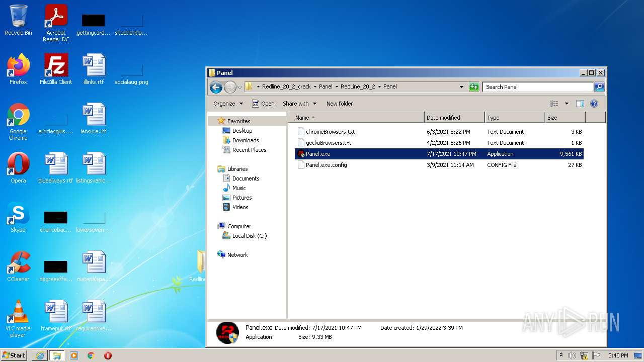Image resolution: width=644 pixels, height=362 pixels.
Task: Select lensure.rtf document on desktop
Action: pos(94,118)
